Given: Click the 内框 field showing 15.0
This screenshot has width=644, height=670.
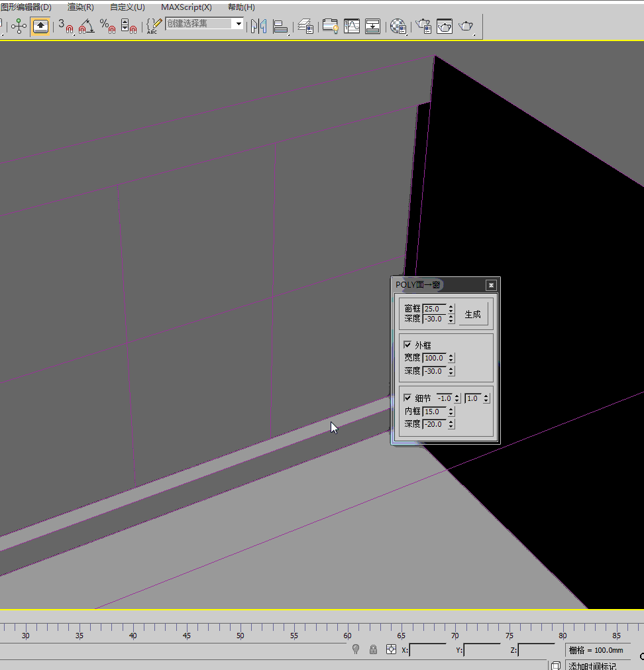Looking at the screenshot, I should (435, 412).
